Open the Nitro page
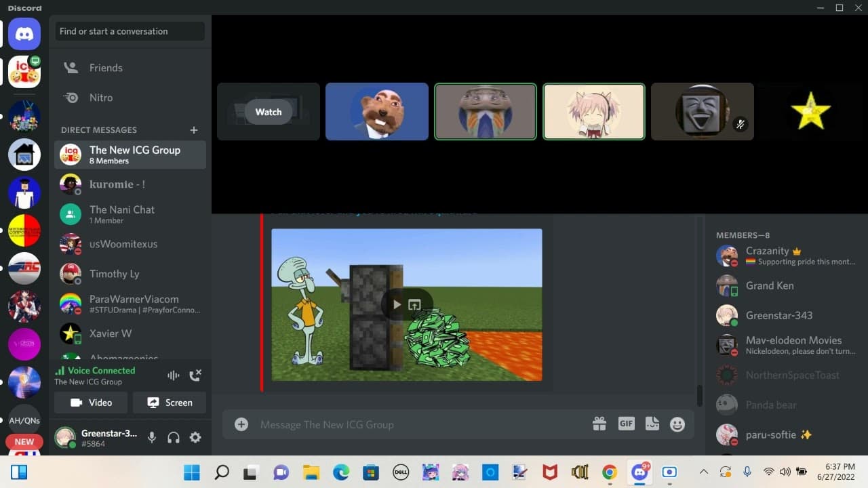The width and height of the screenshot is (868, 488). [x=130, y=98]
